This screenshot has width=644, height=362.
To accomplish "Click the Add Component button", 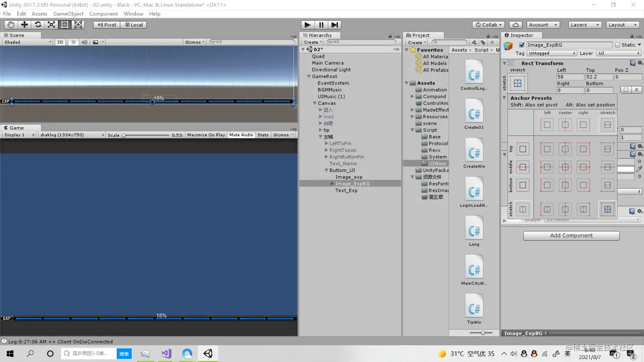I will [x=571, y=235].
